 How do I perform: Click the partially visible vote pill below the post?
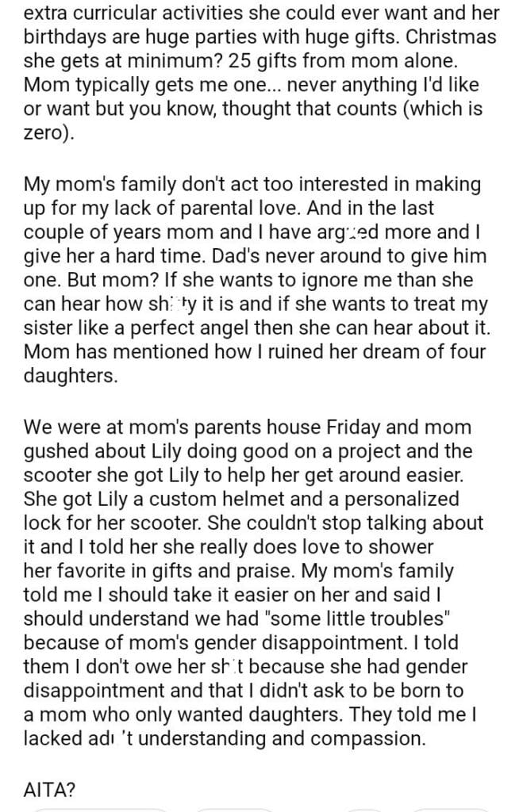99,808
